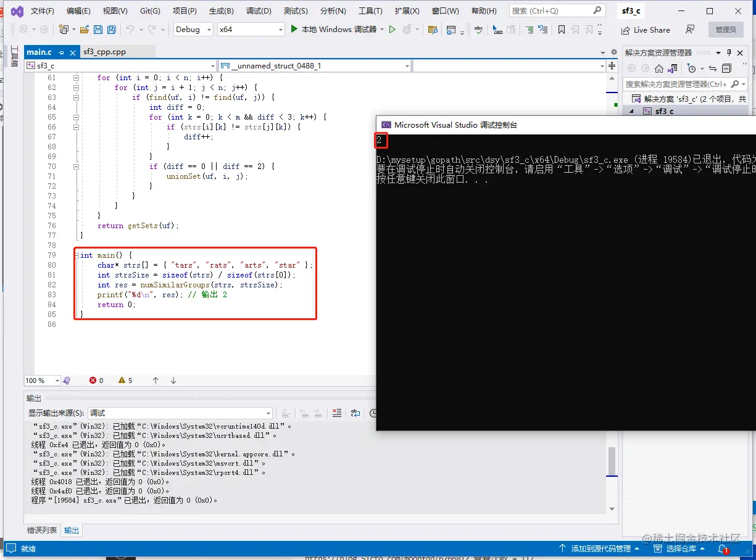Viewport: 756px width, 560px height.
Task: Click the Save All icon
Action: [111, 30]
